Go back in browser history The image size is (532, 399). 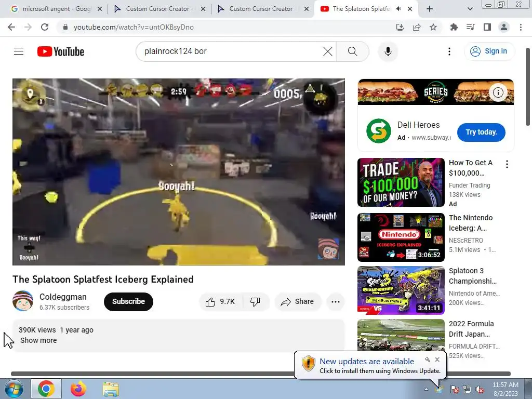(11, 27)
